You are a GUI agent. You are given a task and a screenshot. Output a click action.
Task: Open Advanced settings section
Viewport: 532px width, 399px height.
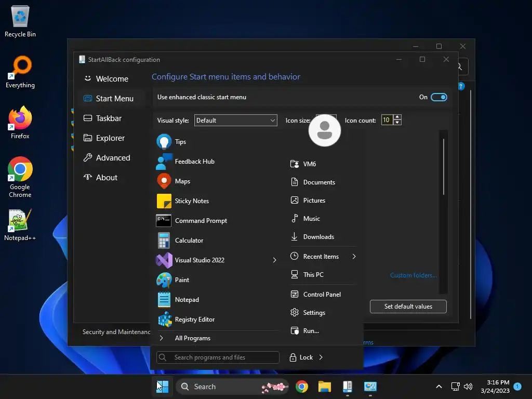[112, 158]
